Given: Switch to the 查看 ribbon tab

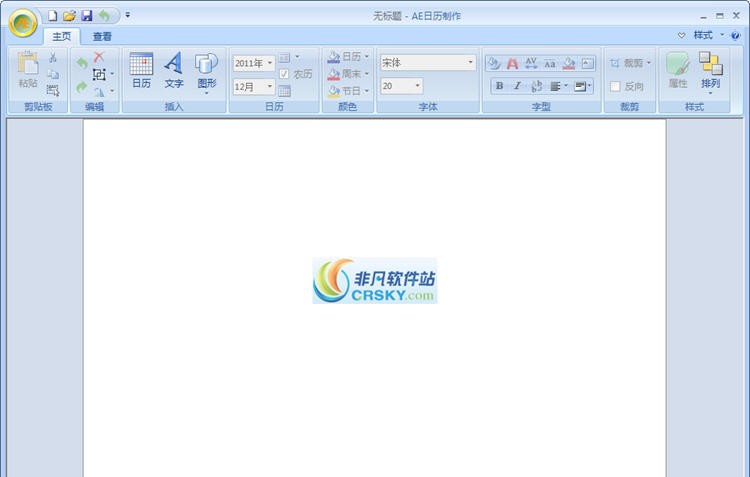Looking at the screenshot, I should pos(102,36).
